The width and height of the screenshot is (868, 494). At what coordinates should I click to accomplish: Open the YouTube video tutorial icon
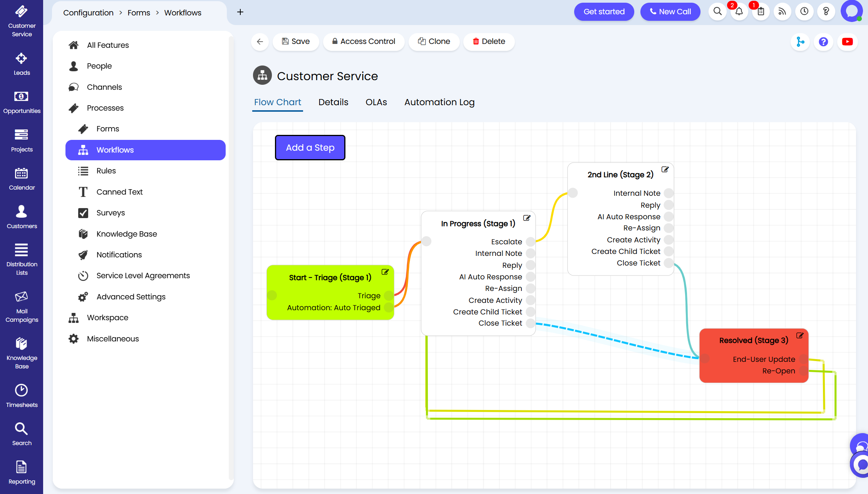click(x=847, y=42)
